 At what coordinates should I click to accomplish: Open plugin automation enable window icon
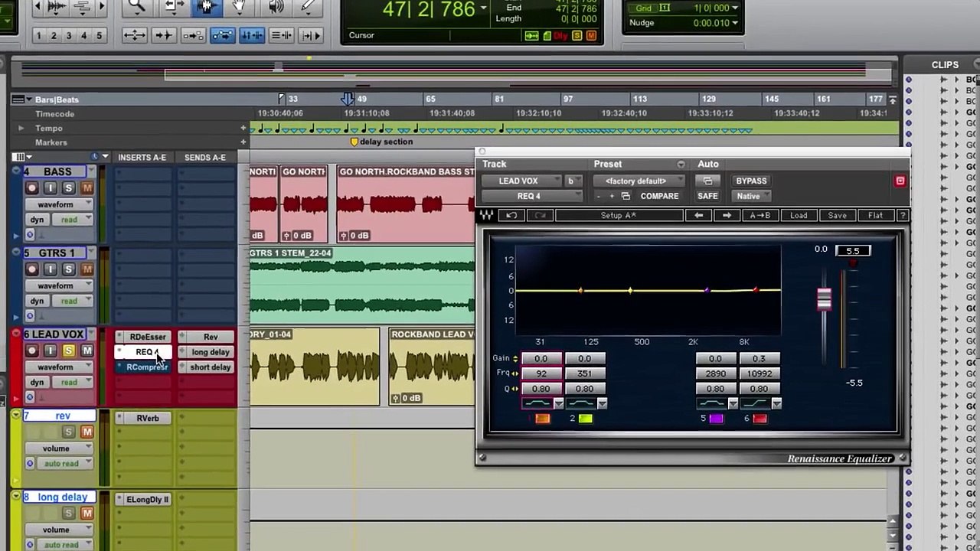pos(707,181)
